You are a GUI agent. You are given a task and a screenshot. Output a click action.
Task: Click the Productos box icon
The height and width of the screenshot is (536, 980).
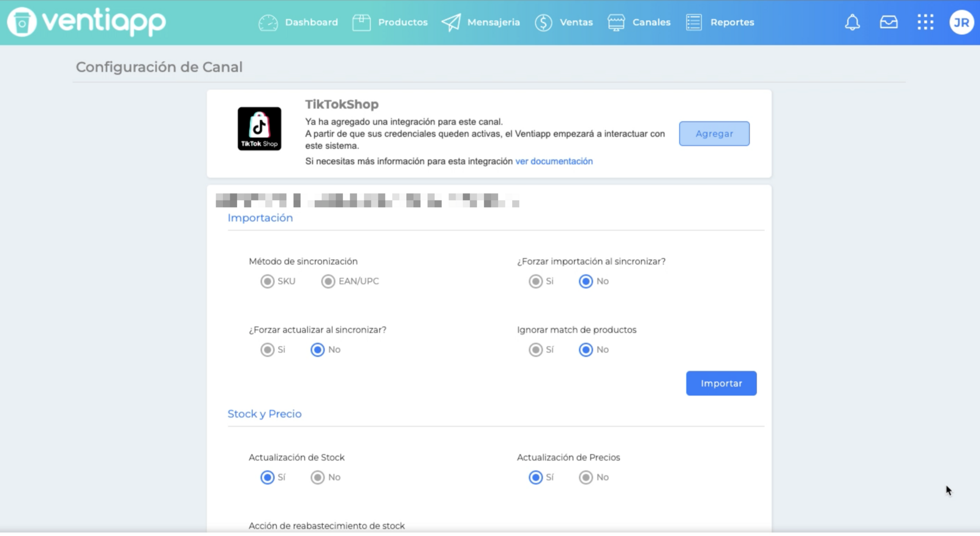361,23
